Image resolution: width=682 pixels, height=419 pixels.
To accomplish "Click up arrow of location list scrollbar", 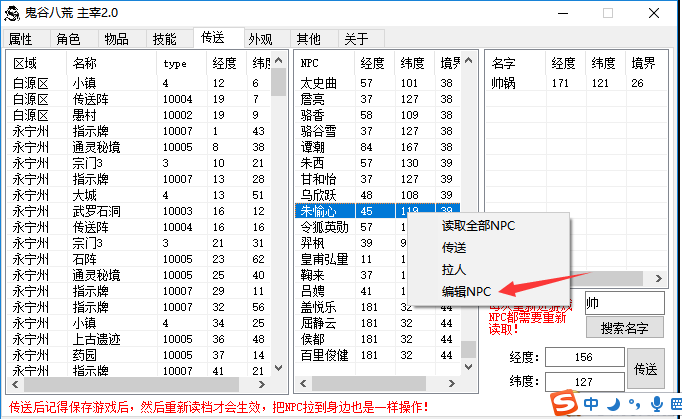I will [279, 60].
